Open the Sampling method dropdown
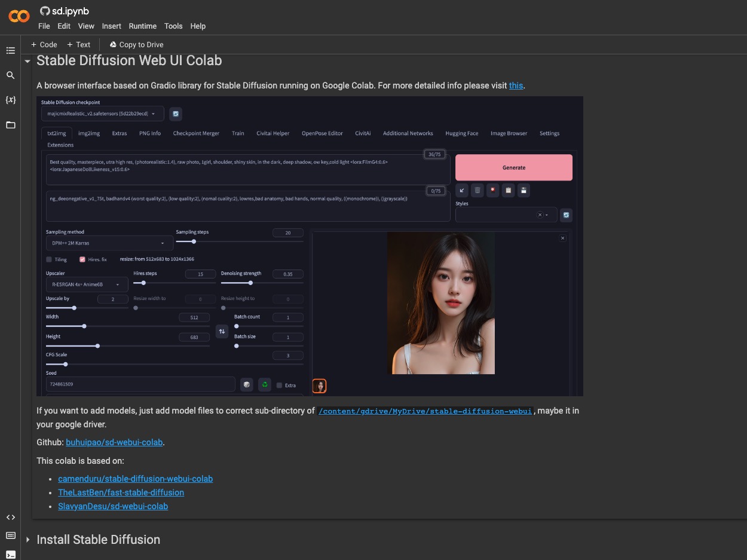Screen dimensions: 747x560 tap(109, 243)
